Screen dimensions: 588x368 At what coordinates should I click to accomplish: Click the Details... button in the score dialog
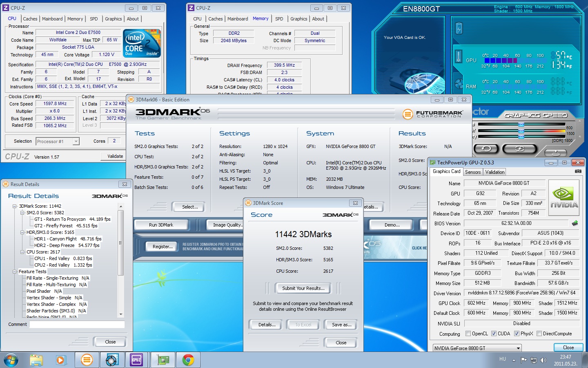pyautogui.click(x=267, y=325)
